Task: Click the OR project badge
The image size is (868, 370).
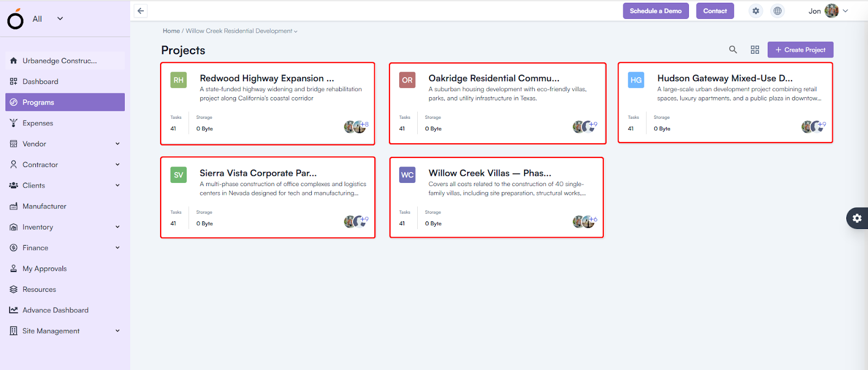Action: click(x=407, y=80)
